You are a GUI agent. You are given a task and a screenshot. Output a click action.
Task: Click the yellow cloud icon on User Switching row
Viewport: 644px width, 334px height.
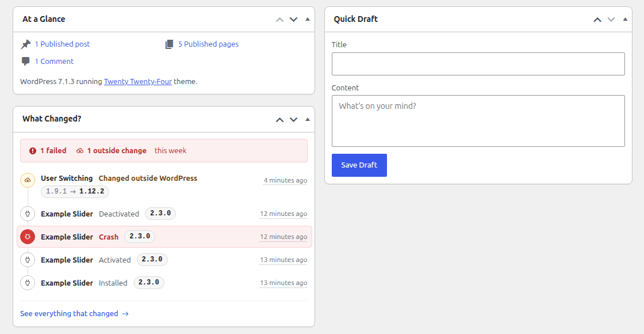click(x=28, y=180)
